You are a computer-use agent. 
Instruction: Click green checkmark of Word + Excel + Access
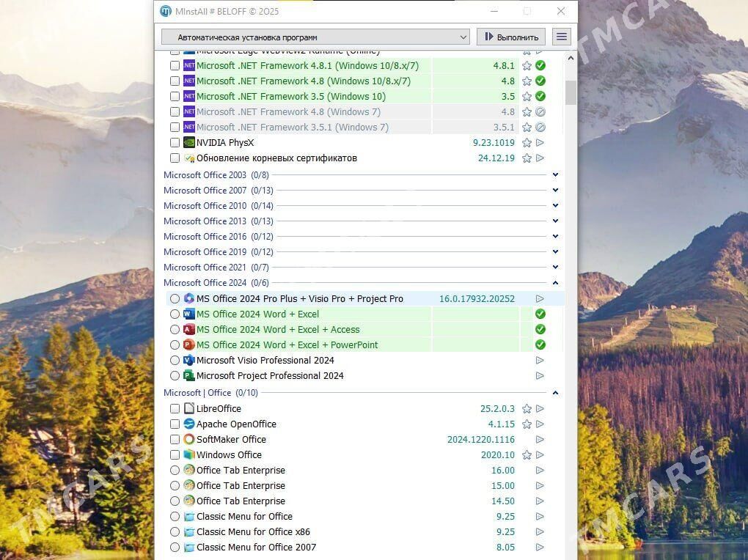pos(540,330)
